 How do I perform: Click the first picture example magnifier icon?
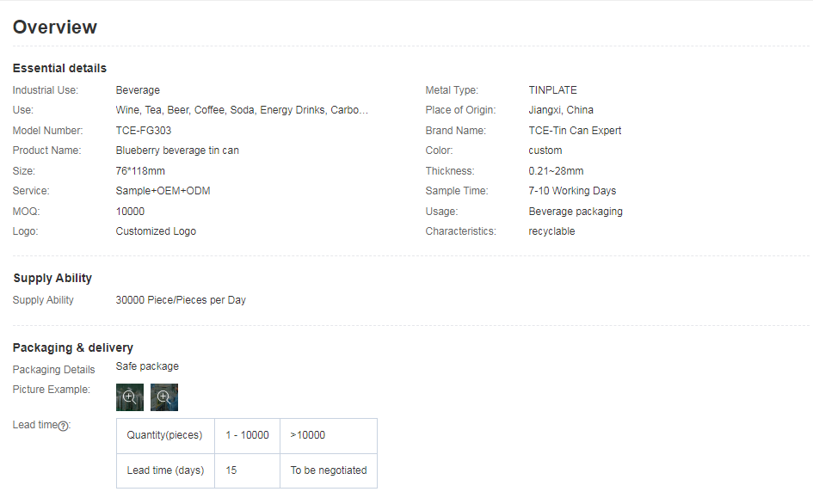pos(129,396)
